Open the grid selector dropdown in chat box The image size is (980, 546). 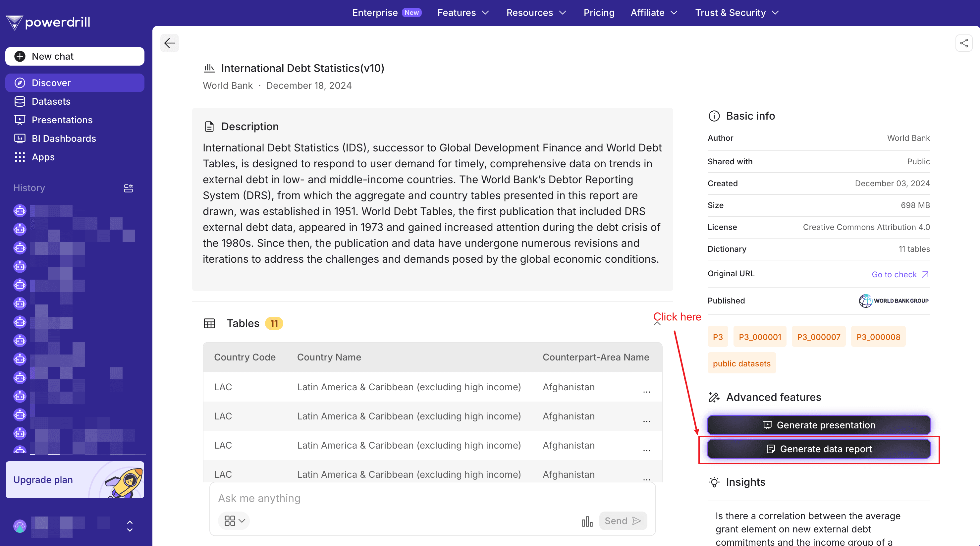click(x=234, y=520)
